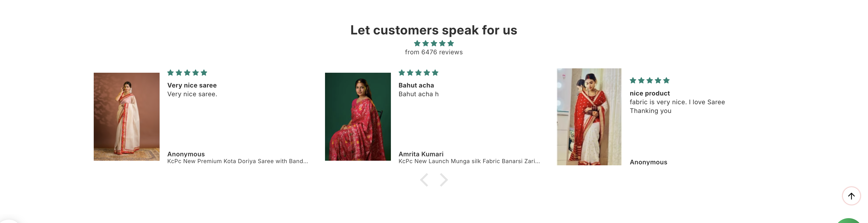The image size is (868, 223).
Task: Click the 'Bahut acha' review title
Action: (x=416, y=85)
